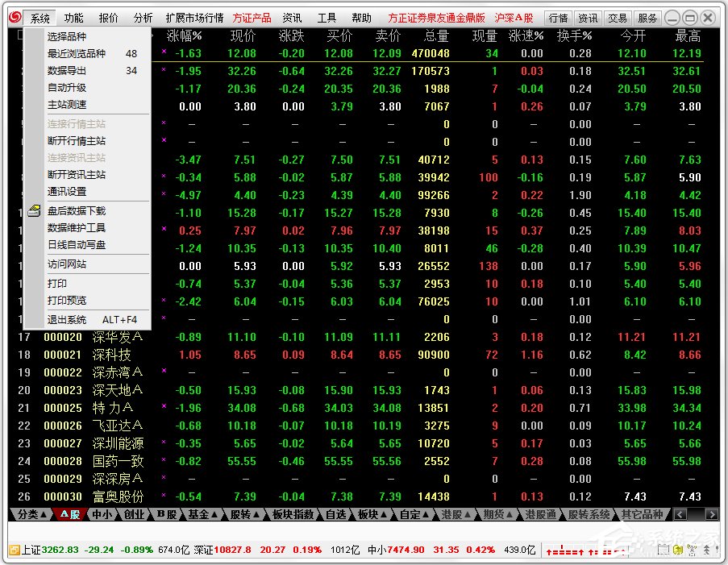Switch to the 创业 tab

(134, 514)
